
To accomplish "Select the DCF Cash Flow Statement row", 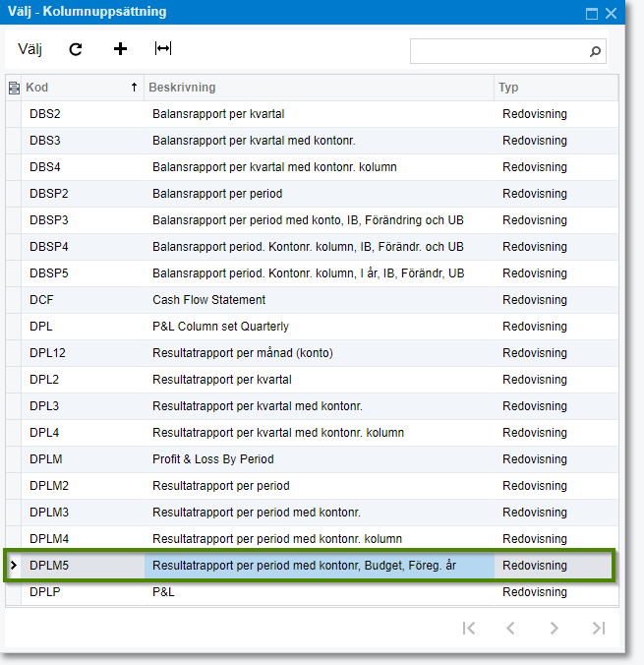I will point(208,300).
